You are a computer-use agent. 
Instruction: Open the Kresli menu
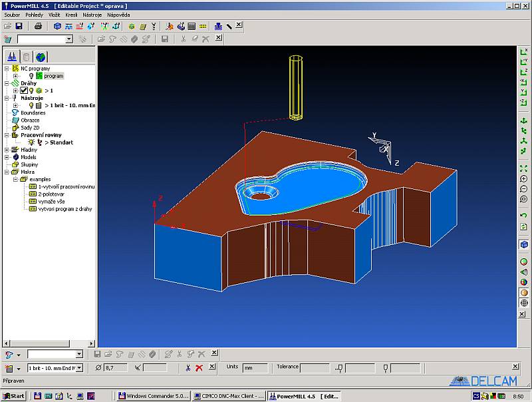(71, 15)
